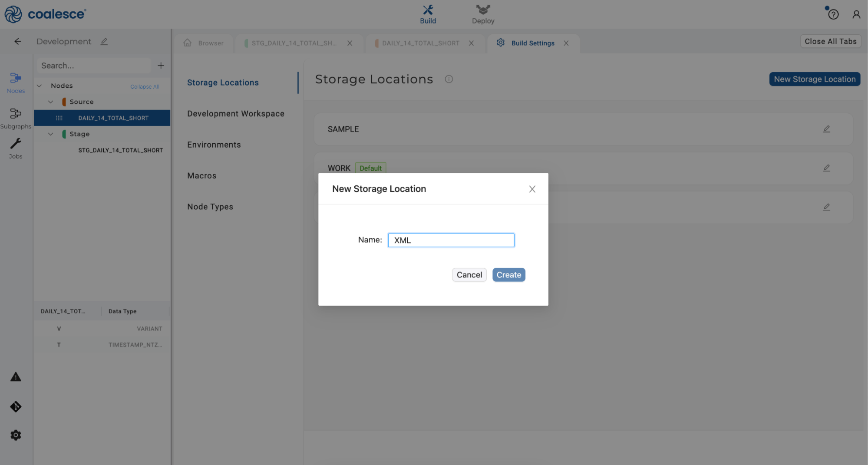The height and width of the screenshot is (465, 868).
Task: Open the Nodes panel in the left sidebar
Action: coord(16,83)
